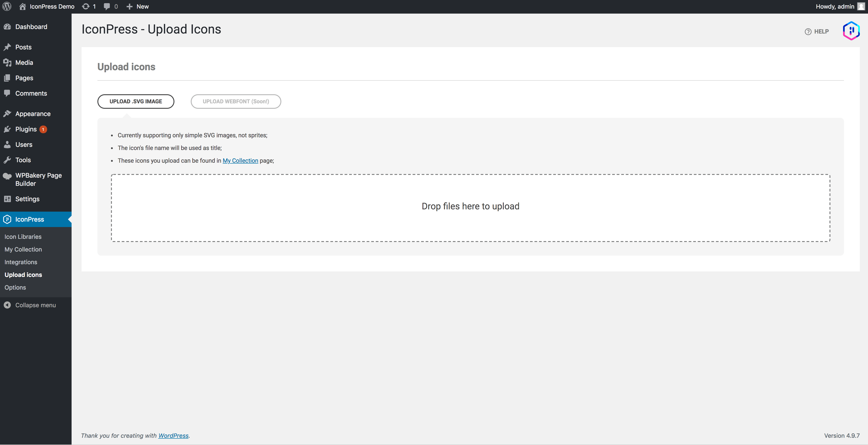This screenshot has width=868, height=445.
Task: Select the Upload .SVG Image tab button
Action: click(x=136, y=102)
